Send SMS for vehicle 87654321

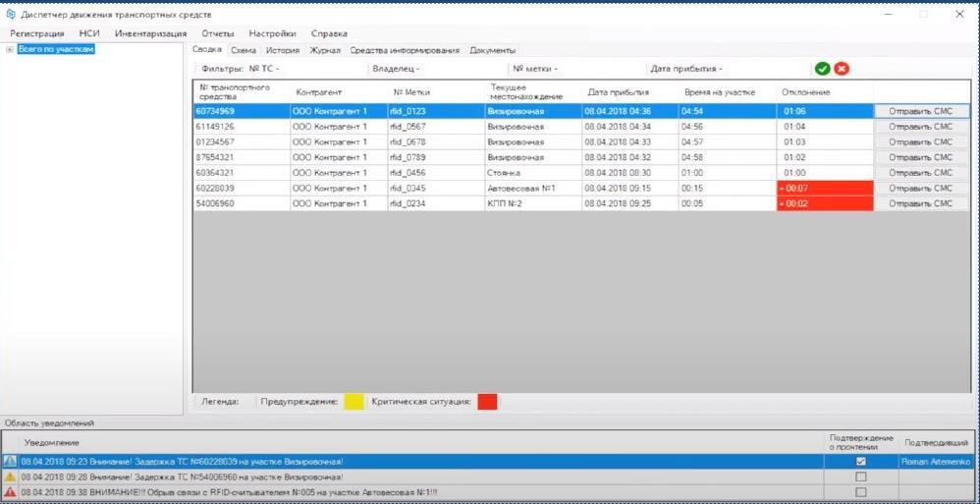click(921, 157)
